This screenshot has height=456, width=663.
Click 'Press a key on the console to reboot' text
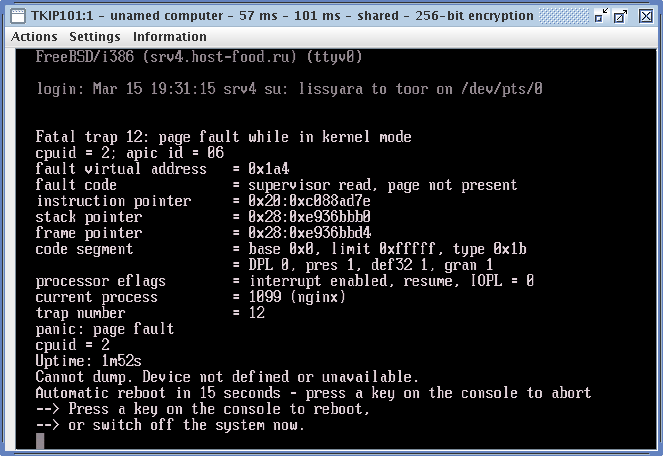(x=219, y=409)
